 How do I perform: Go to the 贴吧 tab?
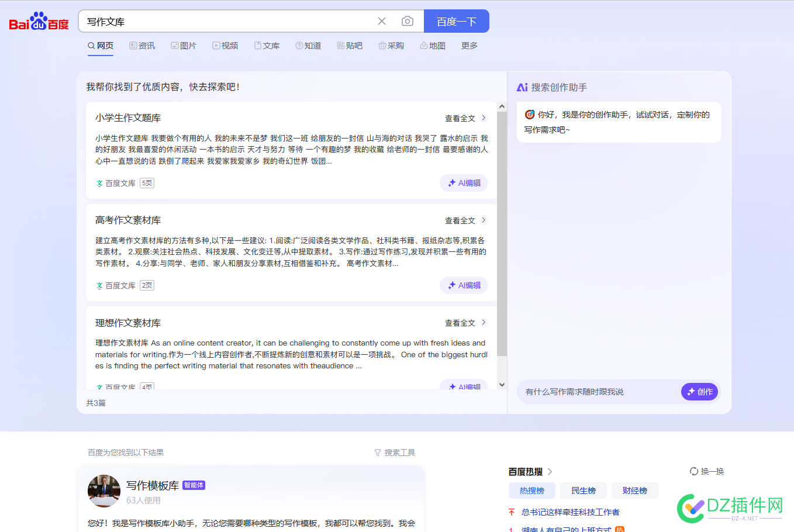click(x=350, y=46)
